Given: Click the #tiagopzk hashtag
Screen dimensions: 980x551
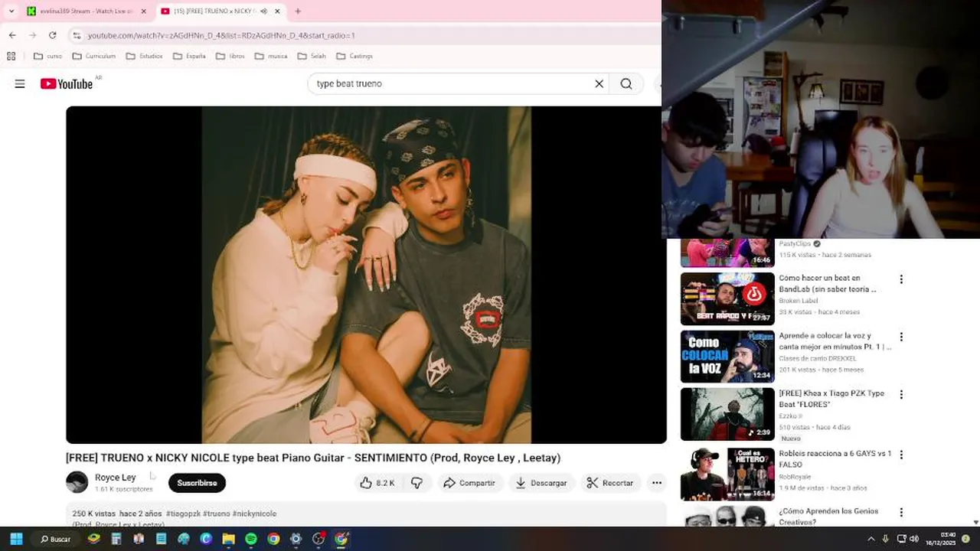Looking at the screenshot, I should 183,514.
